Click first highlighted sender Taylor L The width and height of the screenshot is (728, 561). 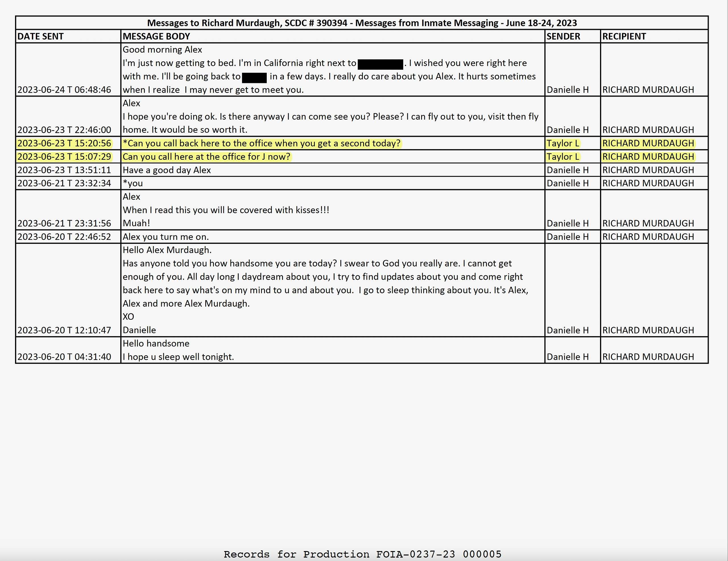563,143
